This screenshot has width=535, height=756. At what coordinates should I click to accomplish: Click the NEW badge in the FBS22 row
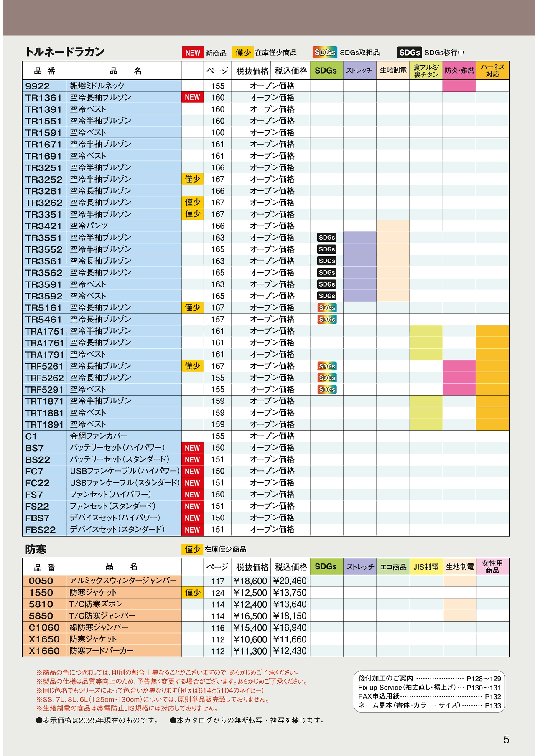192,530
